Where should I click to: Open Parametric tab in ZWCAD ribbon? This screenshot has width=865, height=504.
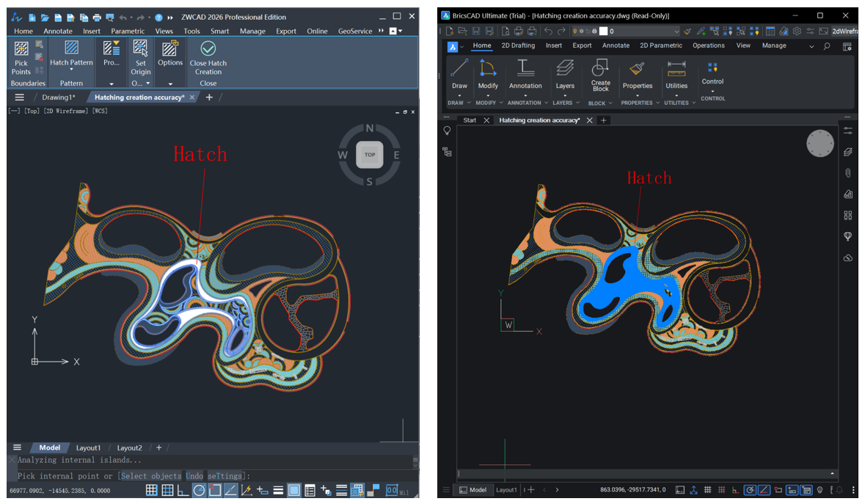(128, 31)
